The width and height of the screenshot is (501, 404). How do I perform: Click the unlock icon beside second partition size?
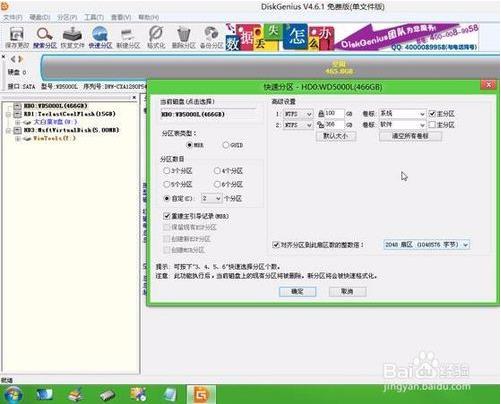click(x=321, y=125)
